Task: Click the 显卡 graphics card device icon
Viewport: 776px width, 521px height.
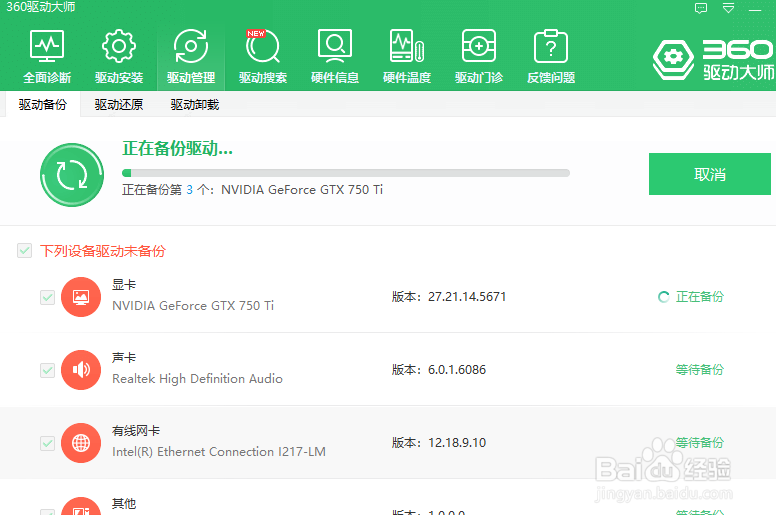Action: [81, 297]
